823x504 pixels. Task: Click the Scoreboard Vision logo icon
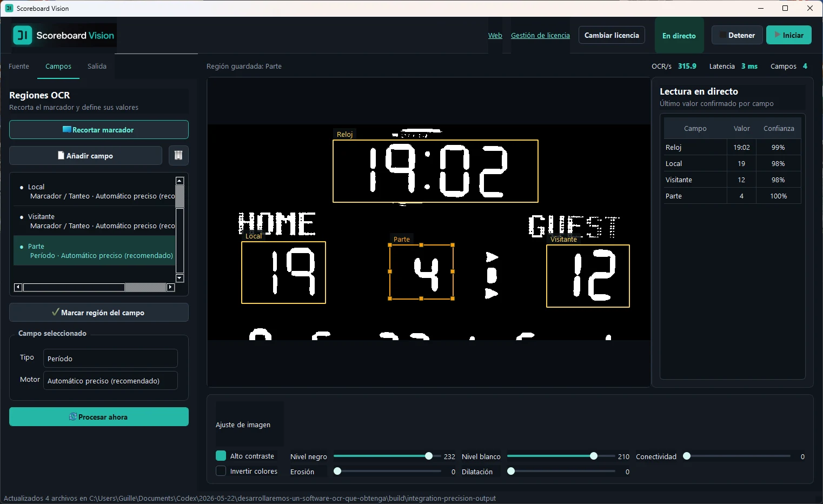(x=22, y=35)
